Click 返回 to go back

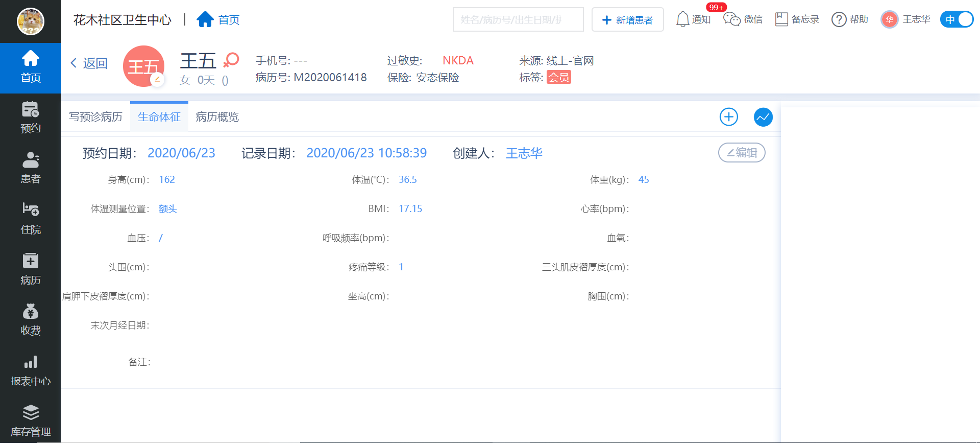[89, 63]
